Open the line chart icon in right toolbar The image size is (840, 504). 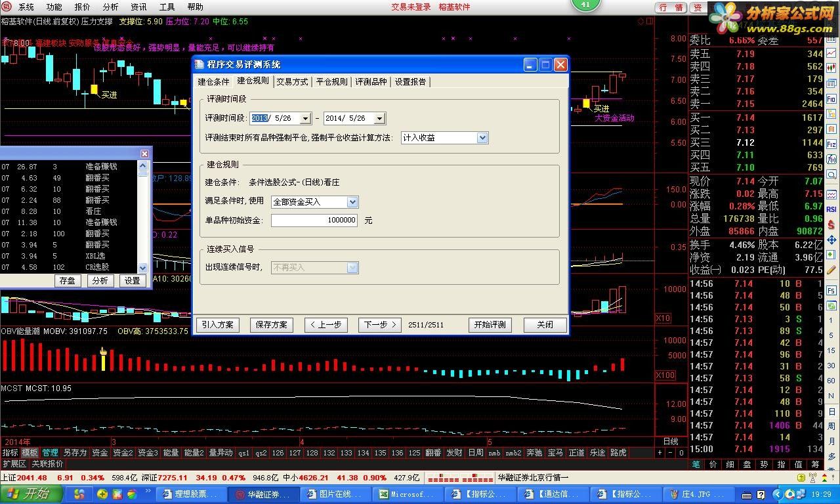point(831,53)
